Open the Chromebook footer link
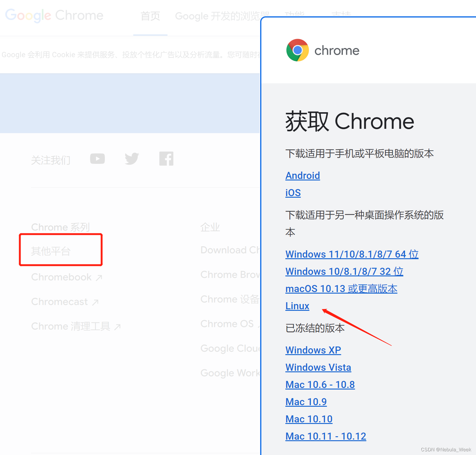 (67, 277)
